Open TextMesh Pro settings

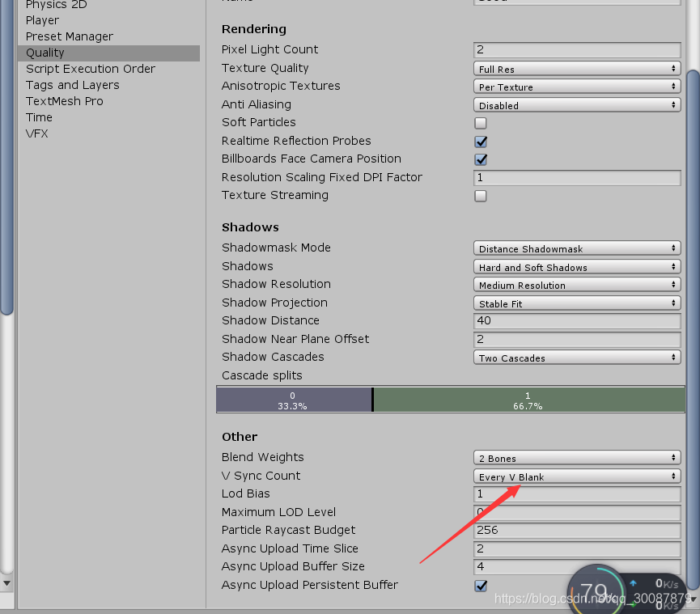coord(64,101)
